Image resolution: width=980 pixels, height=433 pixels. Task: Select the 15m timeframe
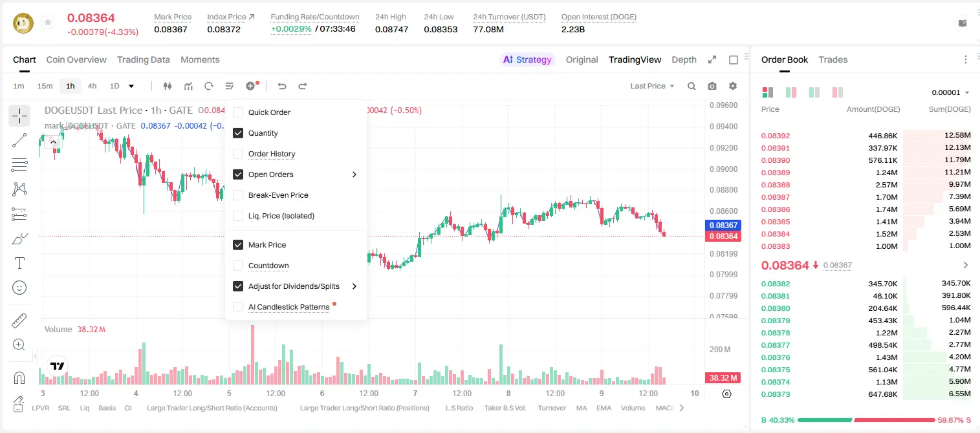coord(45,86)
